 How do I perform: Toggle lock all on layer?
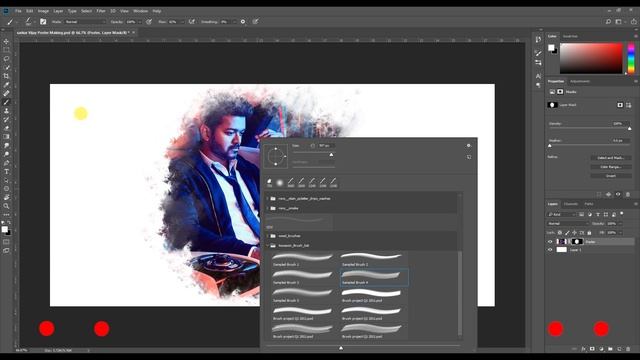589,233
